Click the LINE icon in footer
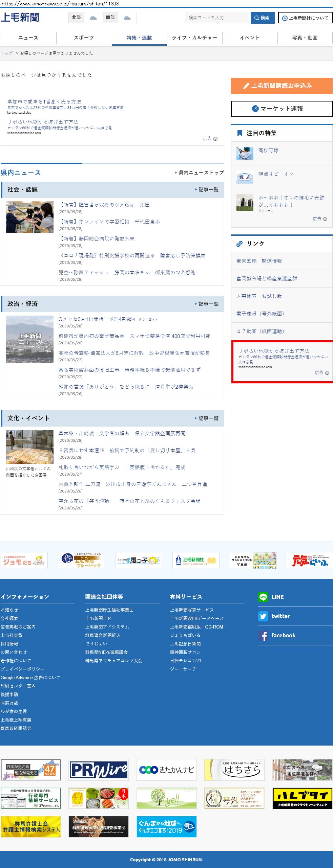Image resolution: width=333 pixels, height=868 pixels. pos(263,597)
